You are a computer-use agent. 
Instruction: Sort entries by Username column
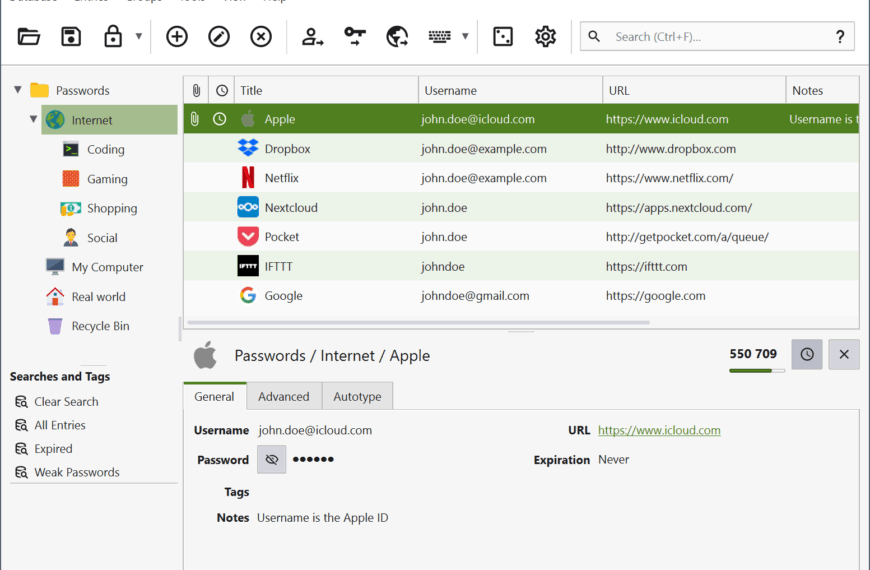pos(510,90)
